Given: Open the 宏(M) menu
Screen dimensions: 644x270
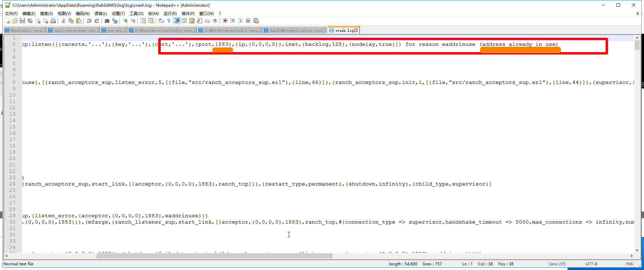Looking at the screenshot, I should [154, 14].
